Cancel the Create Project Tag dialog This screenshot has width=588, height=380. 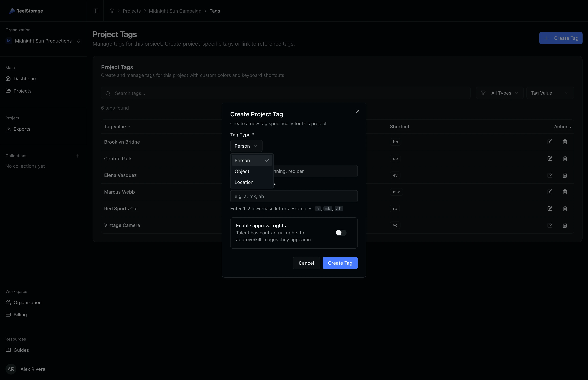coord(306,263)
